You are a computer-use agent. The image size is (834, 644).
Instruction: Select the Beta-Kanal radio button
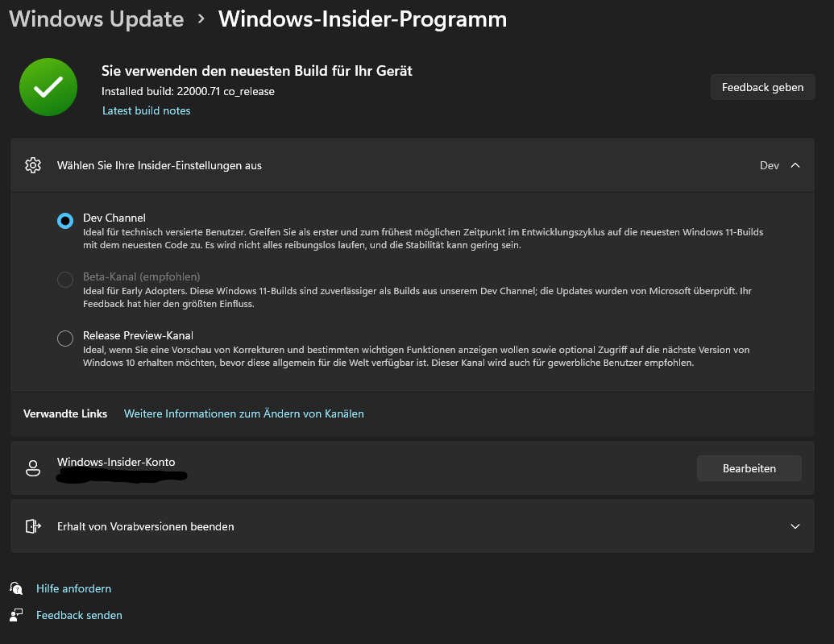pos(65,280)
